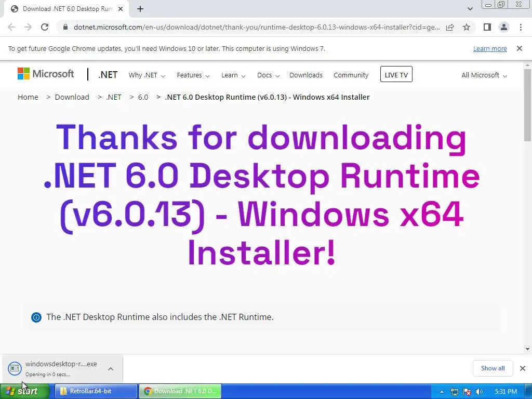
Task: Bookmark this page with the star icon
Action: click(x=467, y=27)
